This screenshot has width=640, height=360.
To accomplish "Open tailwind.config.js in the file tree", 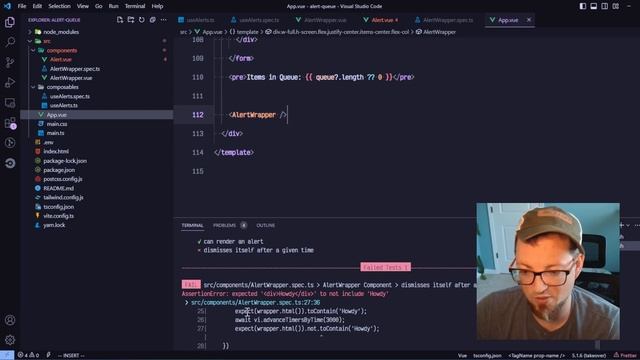I will (x=63, y=198).
